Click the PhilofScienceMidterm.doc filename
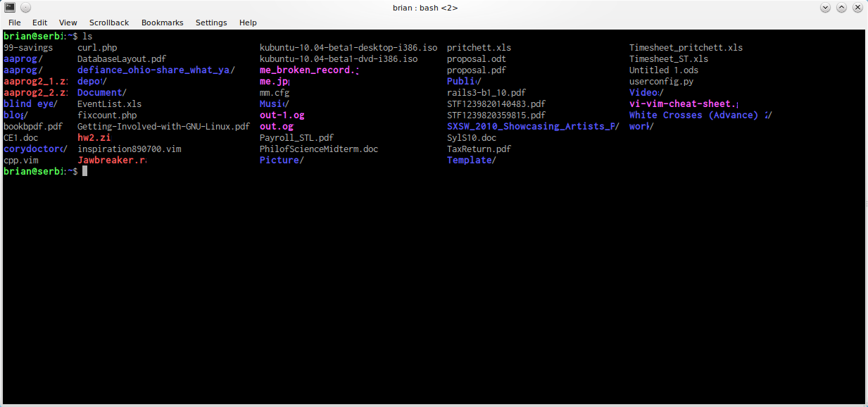This screenshot has height=407, width=868. [x=319, y=149]
